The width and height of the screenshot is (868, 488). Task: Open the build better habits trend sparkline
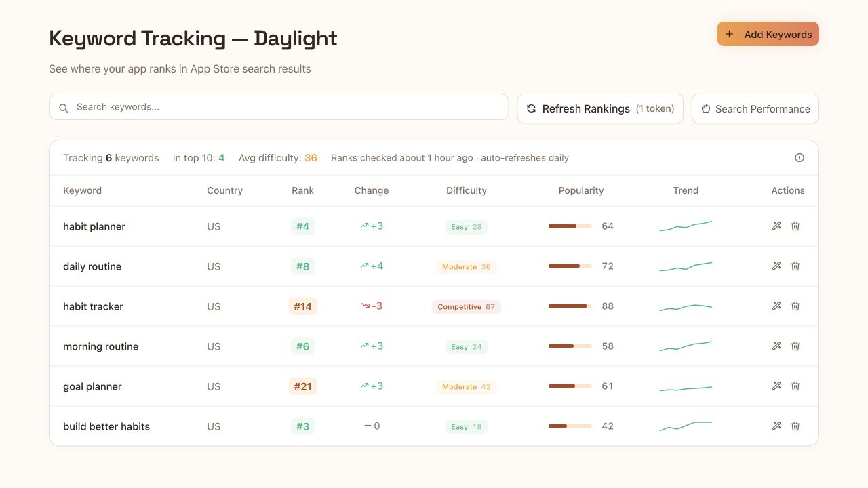point(686,426)
